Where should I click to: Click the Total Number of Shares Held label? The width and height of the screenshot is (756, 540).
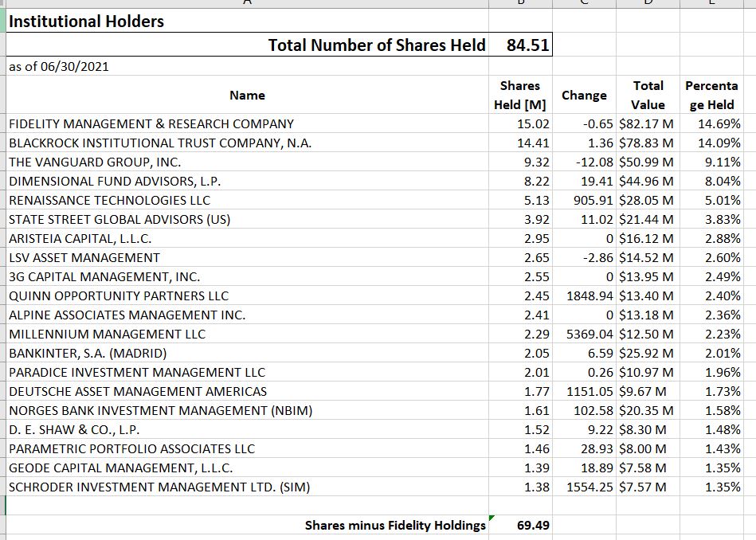click(x=377, y=45)
